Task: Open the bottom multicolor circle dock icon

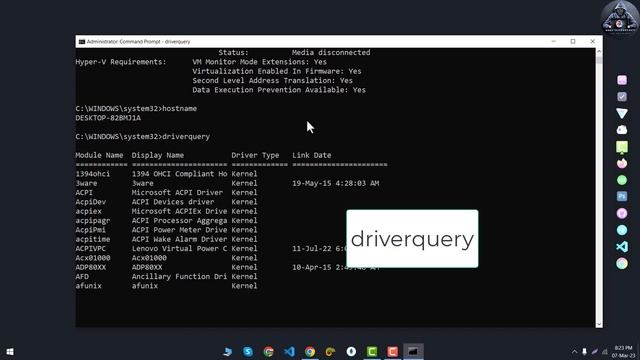Action: coord(622,264)
